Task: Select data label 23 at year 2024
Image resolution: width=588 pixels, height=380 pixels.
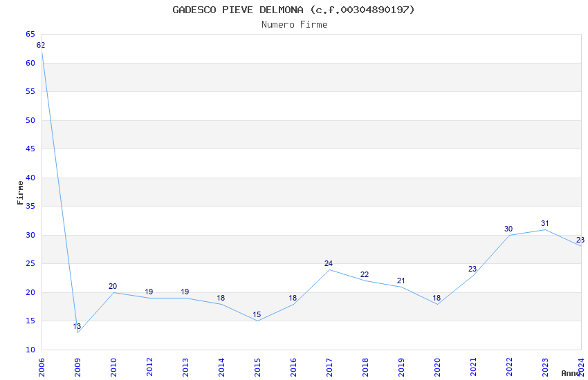Action: point(580,240)
